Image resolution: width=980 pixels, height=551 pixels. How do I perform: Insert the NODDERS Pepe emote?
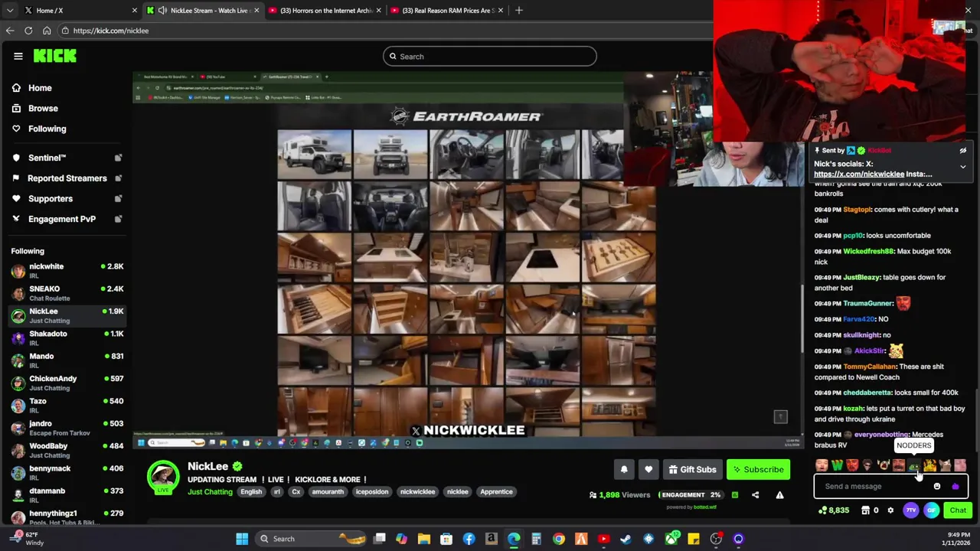pos(914,465)
